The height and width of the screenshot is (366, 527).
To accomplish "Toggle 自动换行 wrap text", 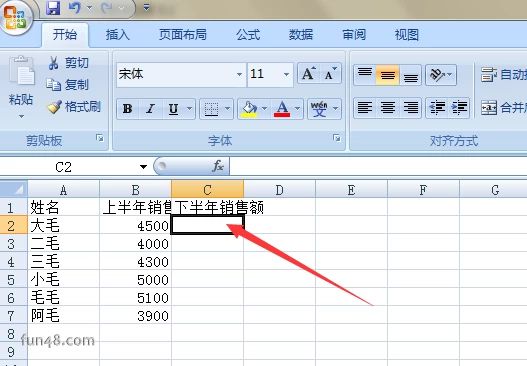I will tap(503, 75).
